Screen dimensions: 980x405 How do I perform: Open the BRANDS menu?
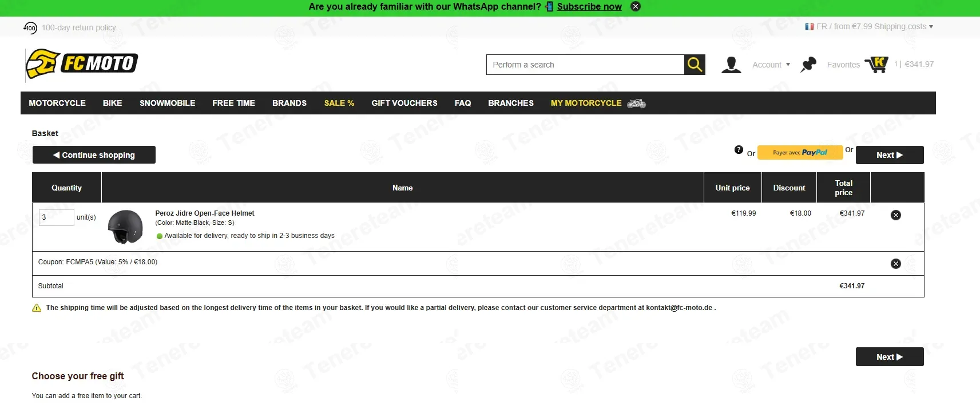(x=289, y=103)
